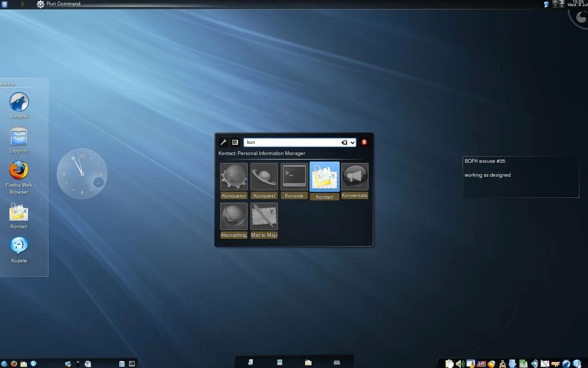This screenshot has width=588, height=368.
Task: Open Kontact desktop folder icon
Action: pyautogui.click(x=19, y=216)
